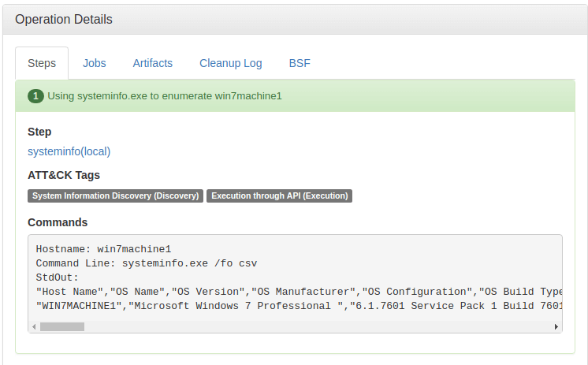Open the systeminfo(local) step link
The image size is (588, 365).
pyautogui.click(x=69, y=151)
